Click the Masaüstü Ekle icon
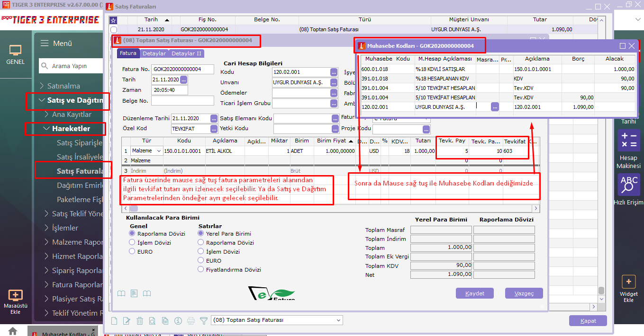Viewport: 644px width, 336px height. pyautogui.click(x=15, y=296)
